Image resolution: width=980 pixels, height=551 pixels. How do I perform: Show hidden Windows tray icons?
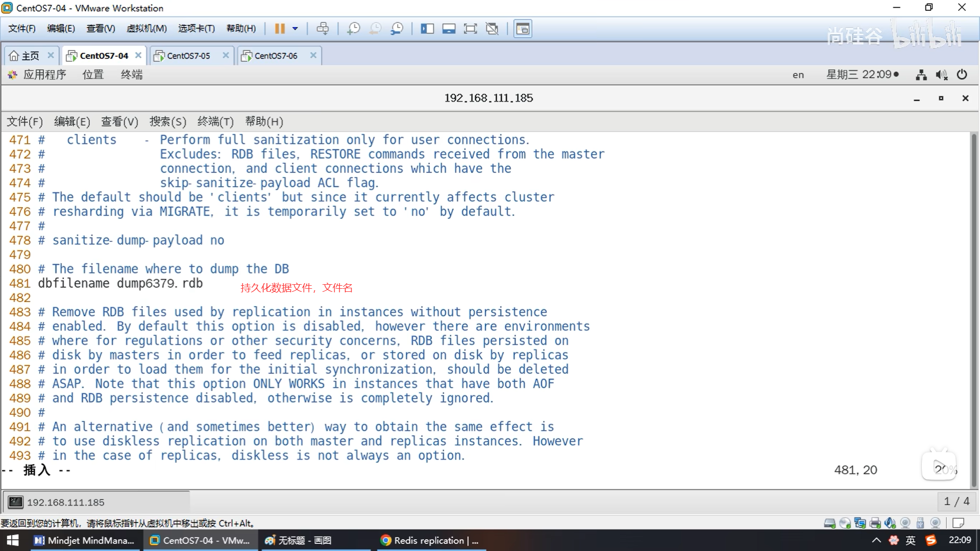[876, 540]
